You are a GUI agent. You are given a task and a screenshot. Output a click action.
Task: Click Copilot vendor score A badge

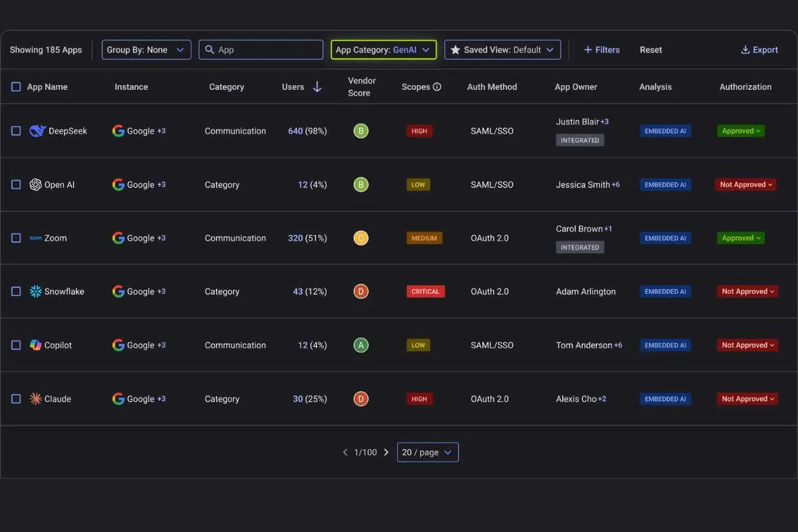360,345
